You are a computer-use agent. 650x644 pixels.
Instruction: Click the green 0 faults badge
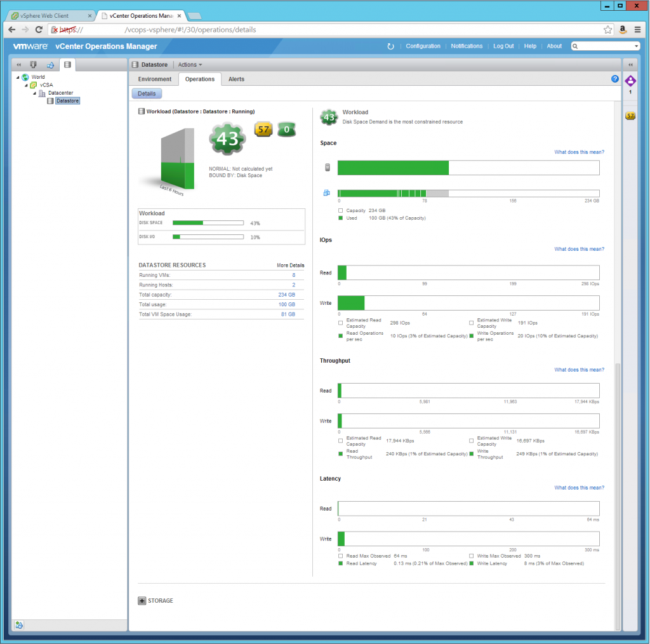286,130
